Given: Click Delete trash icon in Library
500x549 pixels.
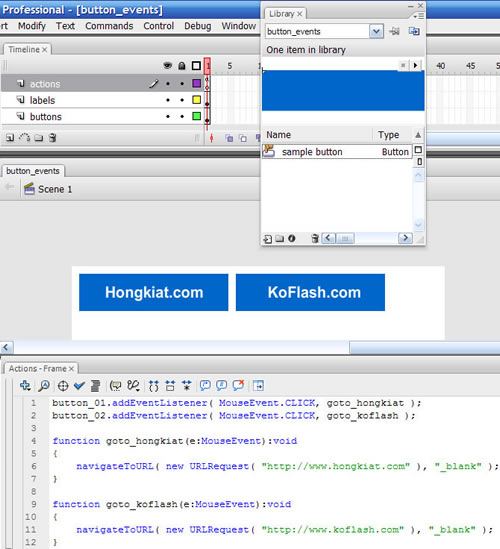Looking at the screenshot, I should pyautogui.click(x=315, y=238).
